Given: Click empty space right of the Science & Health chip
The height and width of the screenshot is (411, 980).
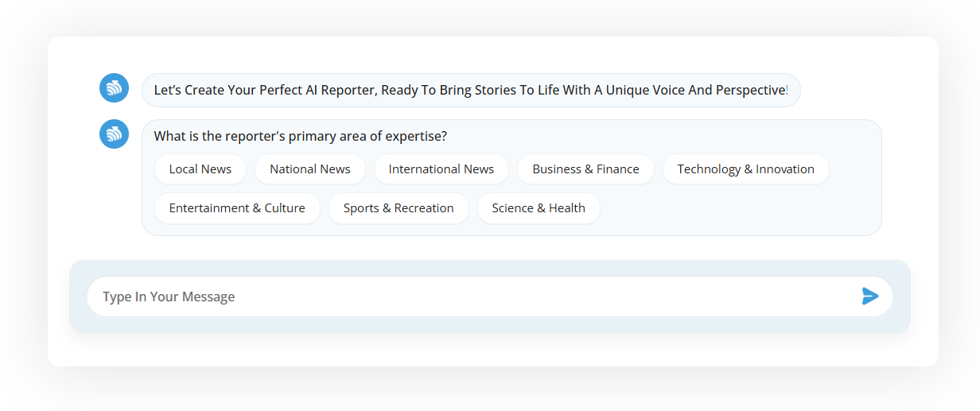Looking at the screenshot, I should tap(740, 208).
